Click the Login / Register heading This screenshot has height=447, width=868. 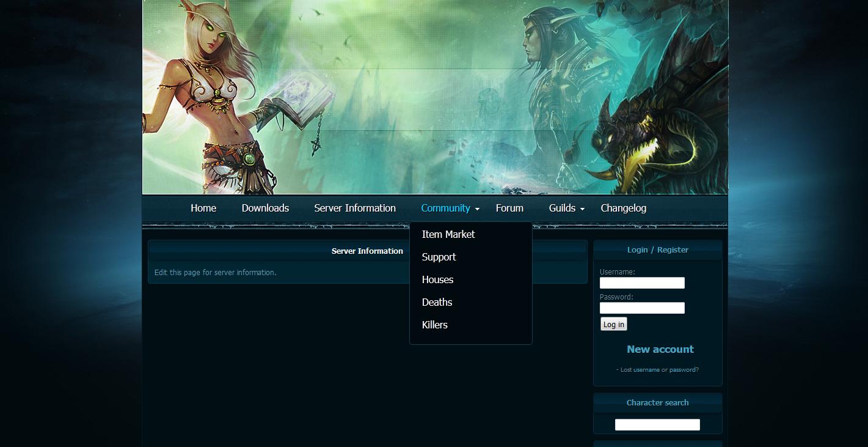pos(657,249)
